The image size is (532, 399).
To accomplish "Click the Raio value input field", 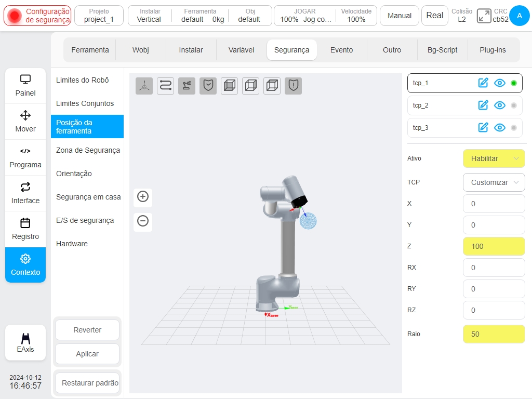I will (x=494, y=334).
